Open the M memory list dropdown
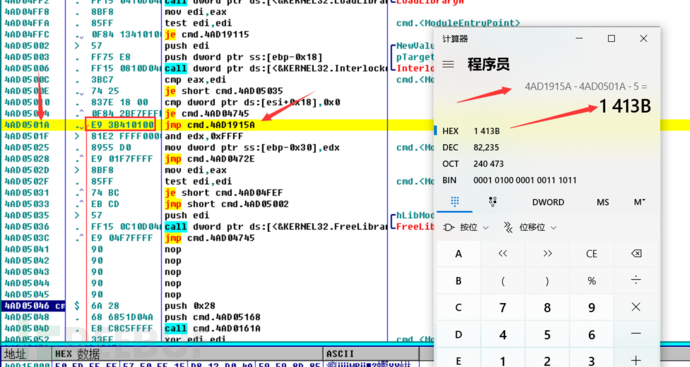 (639, 202)
